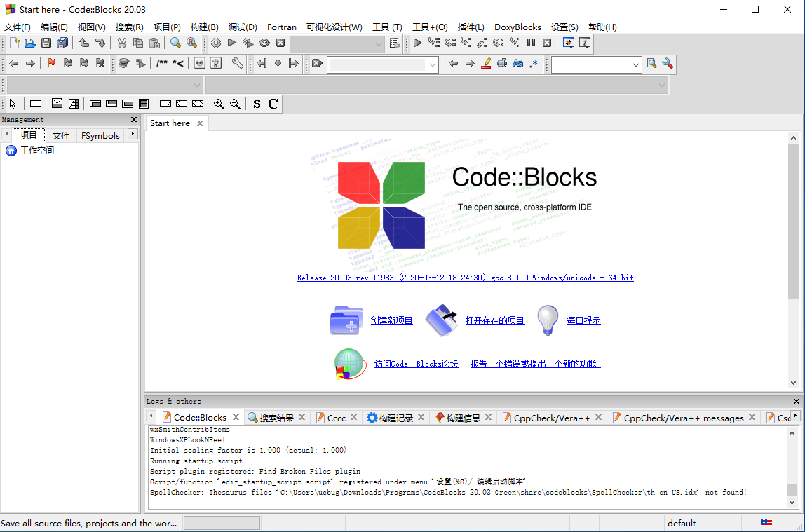Click the bold C toolbar icon
Screen dimensions: 805x532
tap(273, 104)
